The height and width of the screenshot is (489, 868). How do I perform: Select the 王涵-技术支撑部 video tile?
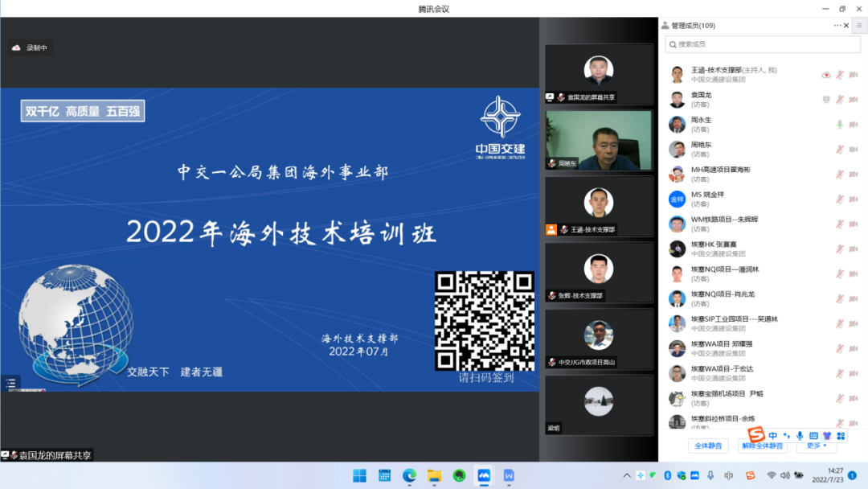coord(599,207)
